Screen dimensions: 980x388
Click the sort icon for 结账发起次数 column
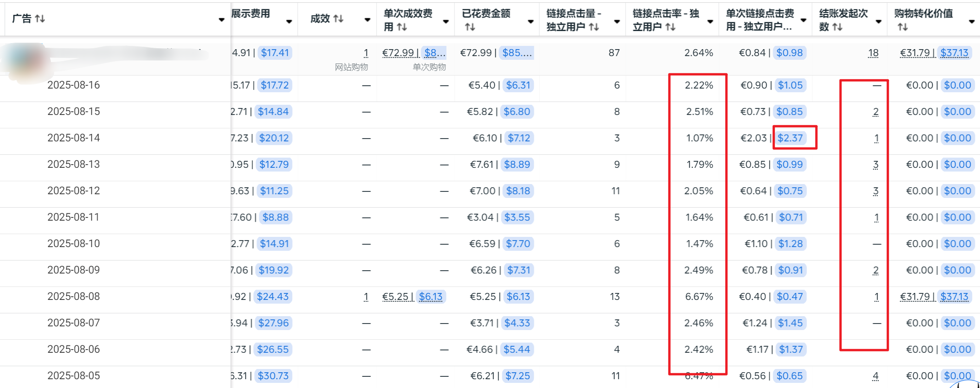click(837, 27)
